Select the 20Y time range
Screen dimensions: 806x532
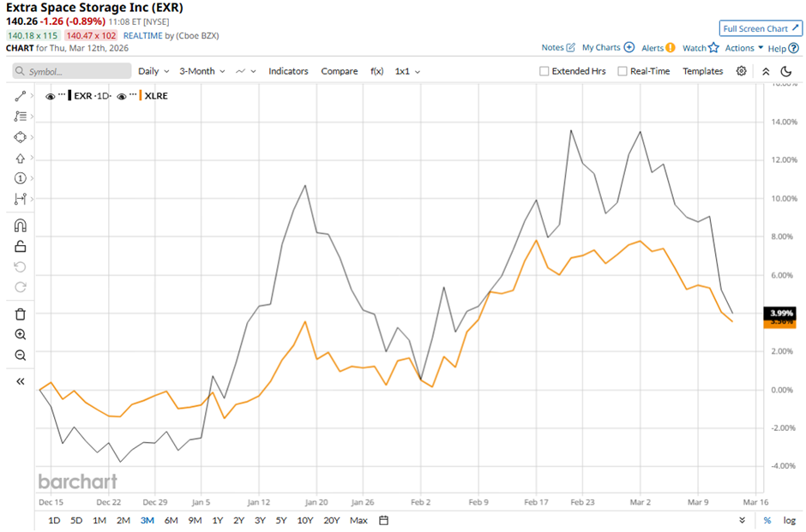[332, 520]
